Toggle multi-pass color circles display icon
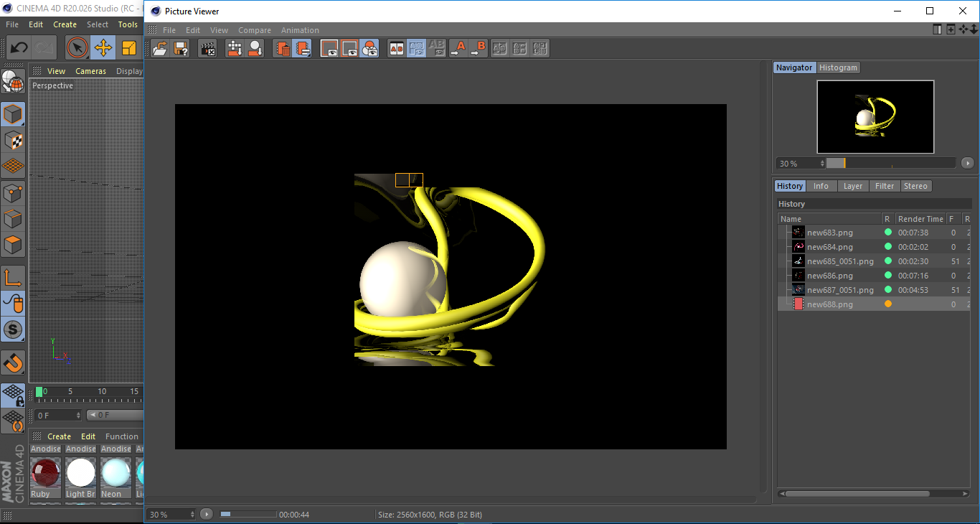The width and height of the screenshot is (980, 524). coord(369,49)
